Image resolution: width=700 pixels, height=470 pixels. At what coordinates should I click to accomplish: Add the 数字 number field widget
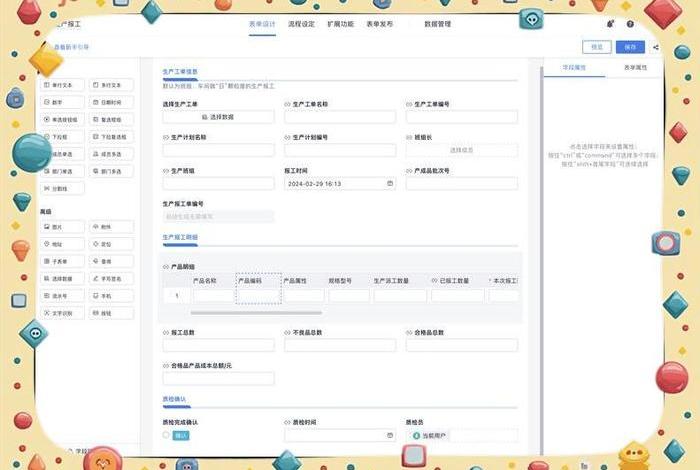[62, 102]
